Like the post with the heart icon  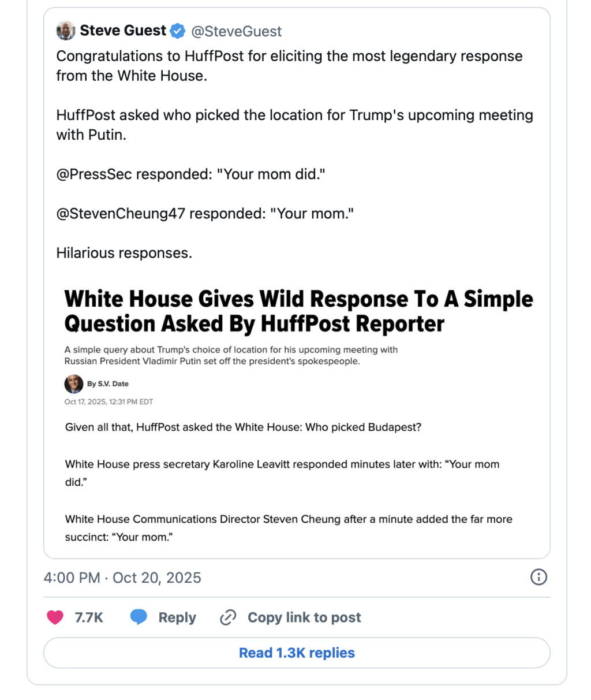55,617
